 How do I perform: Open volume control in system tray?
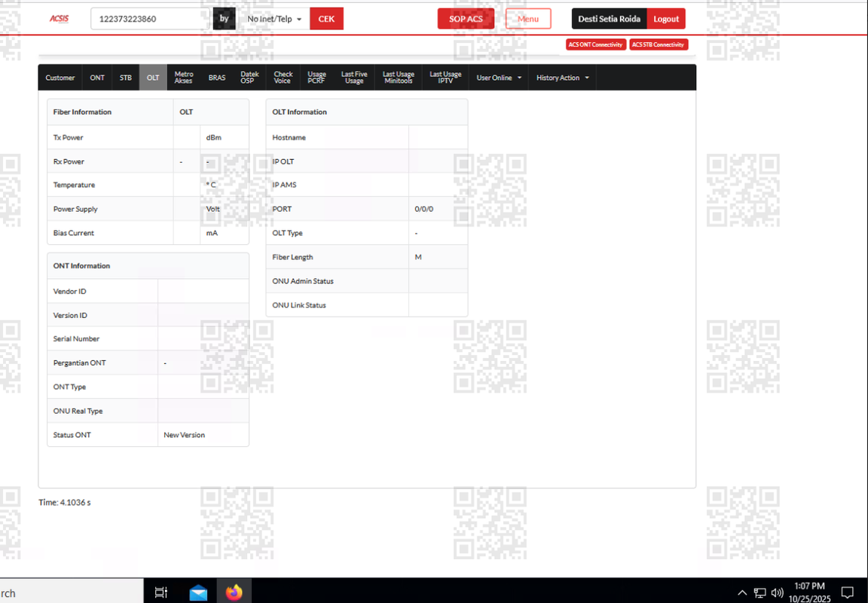778,593
